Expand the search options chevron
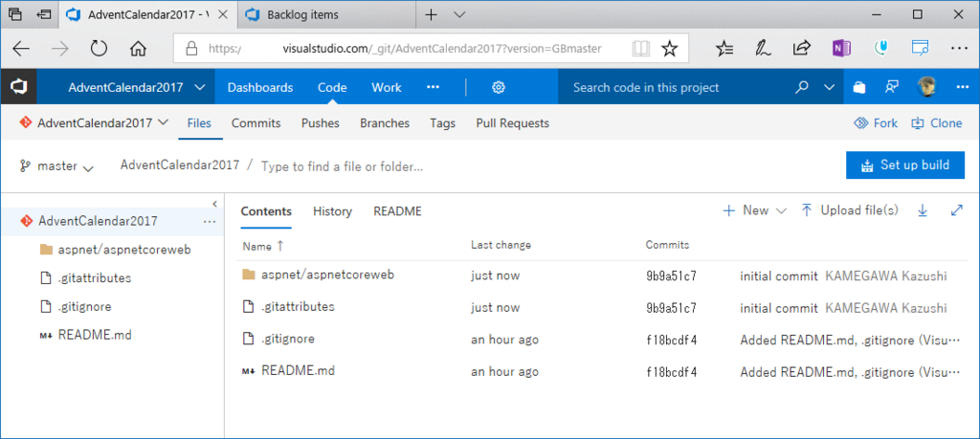The height and width of the screenshot is (439, 980). (x=830, y=87)
